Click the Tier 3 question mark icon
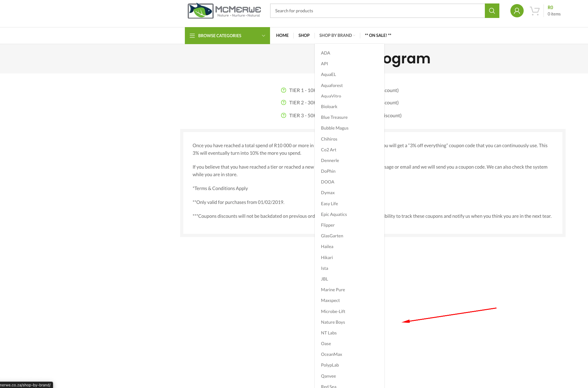 pos(284,115)
